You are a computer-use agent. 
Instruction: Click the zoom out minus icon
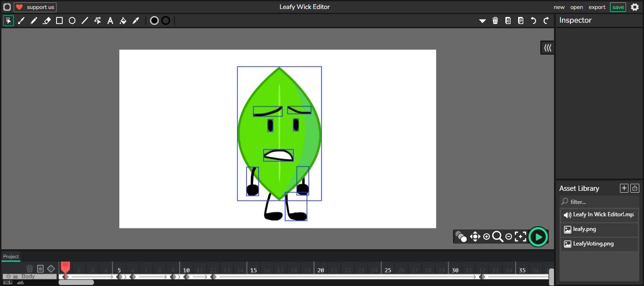509,237
